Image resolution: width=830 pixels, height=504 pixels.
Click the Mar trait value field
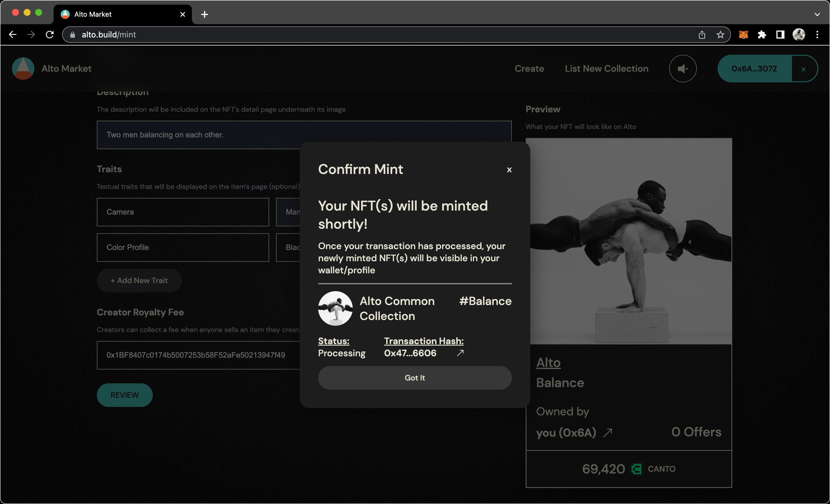288,212
